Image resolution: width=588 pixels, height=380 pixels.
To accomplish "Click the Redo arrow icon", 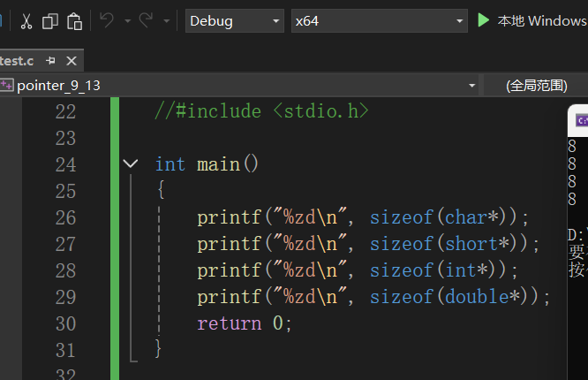I will tap(146, 20).
